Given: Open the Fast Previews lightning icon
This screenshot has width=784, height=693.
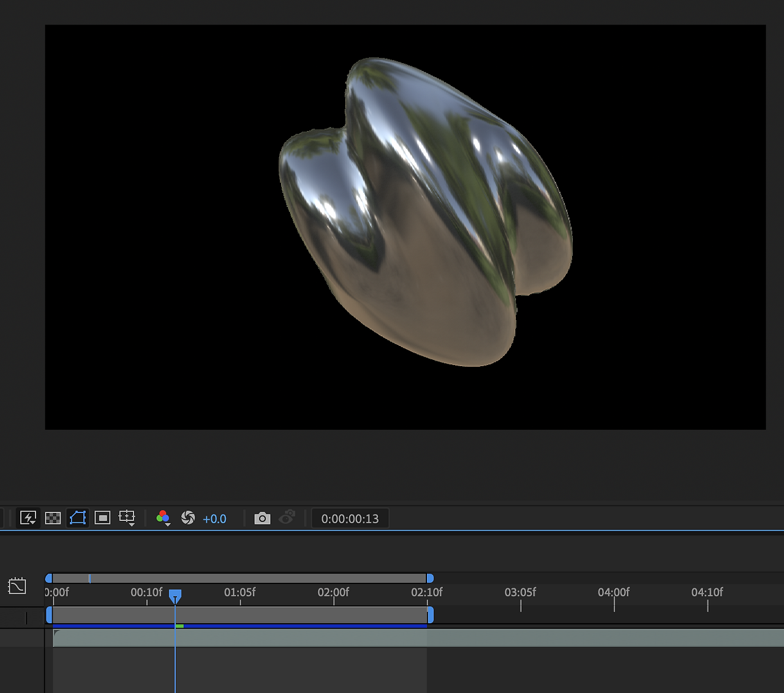Looking at the screenshot, I should 28,519.
